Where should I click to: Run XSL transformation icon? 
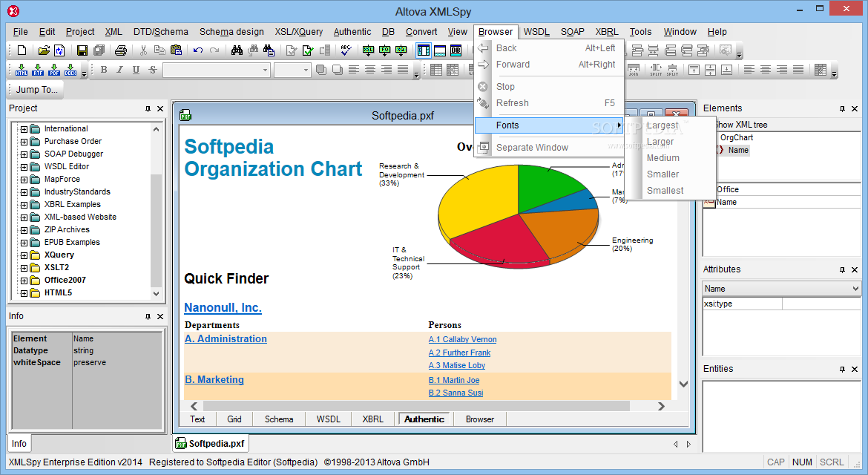coord(368,50)
